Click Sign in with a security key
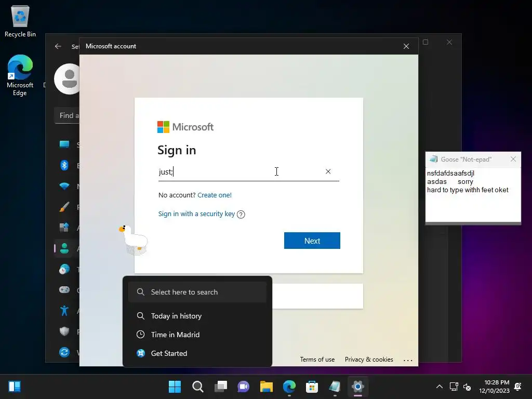The image size is (532, 399). 196,214
